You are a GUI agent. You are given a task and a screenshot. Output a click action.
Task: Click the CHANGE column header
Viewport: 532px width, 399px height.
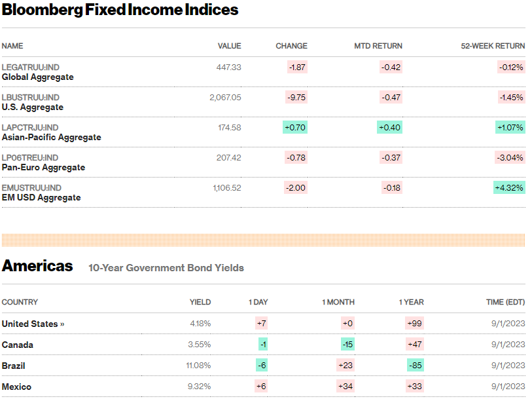[x=291, y=46]
